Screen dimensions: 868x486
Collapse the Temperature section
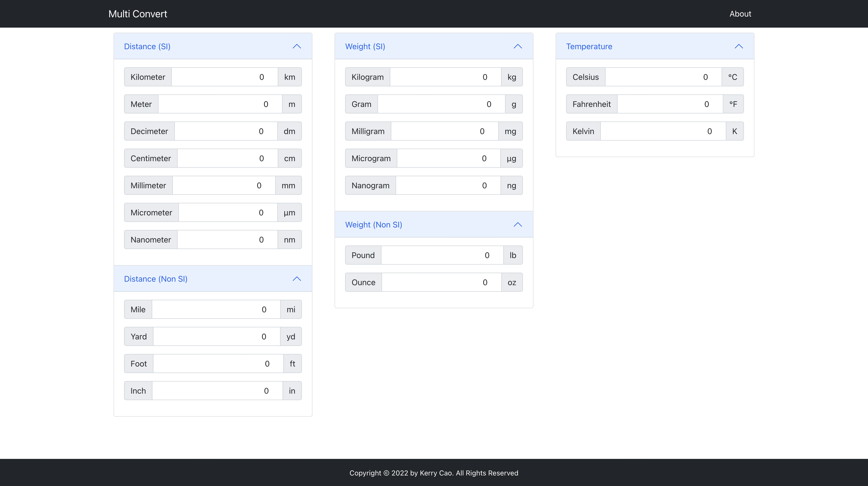[x=739, y=46]
